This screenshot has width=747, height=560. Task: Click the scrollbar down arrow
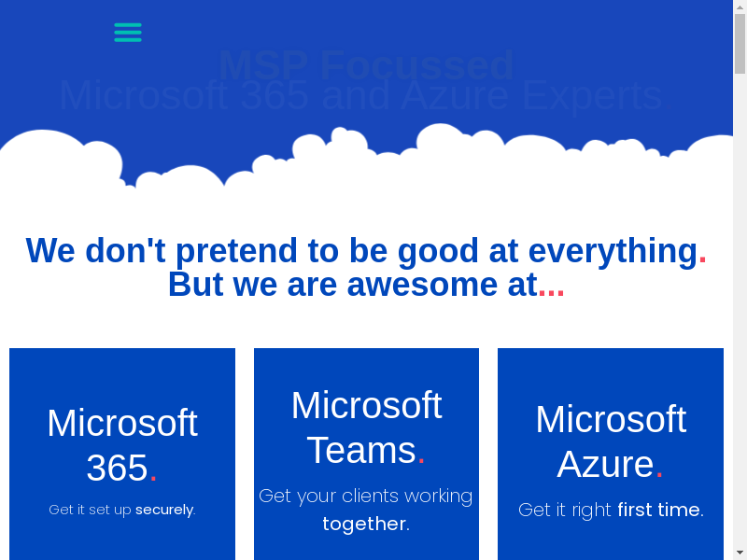pyautogui.click(x=740, y=553)
